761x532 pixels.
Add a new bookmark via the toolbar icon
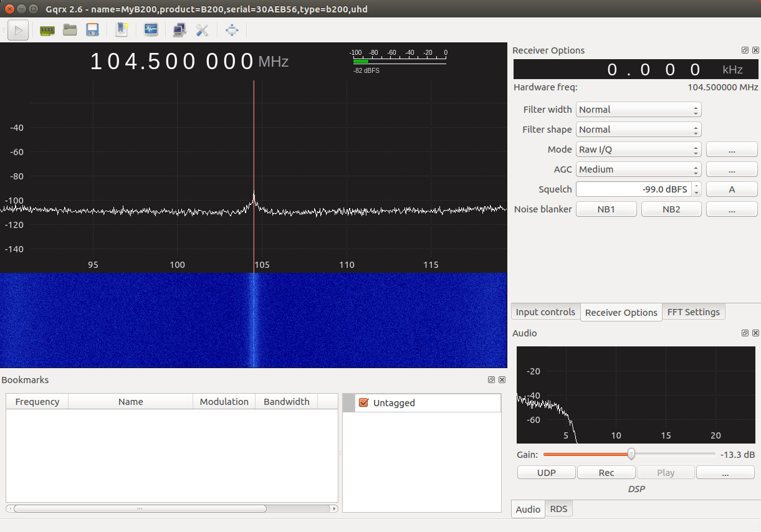(x=122, y=30)
